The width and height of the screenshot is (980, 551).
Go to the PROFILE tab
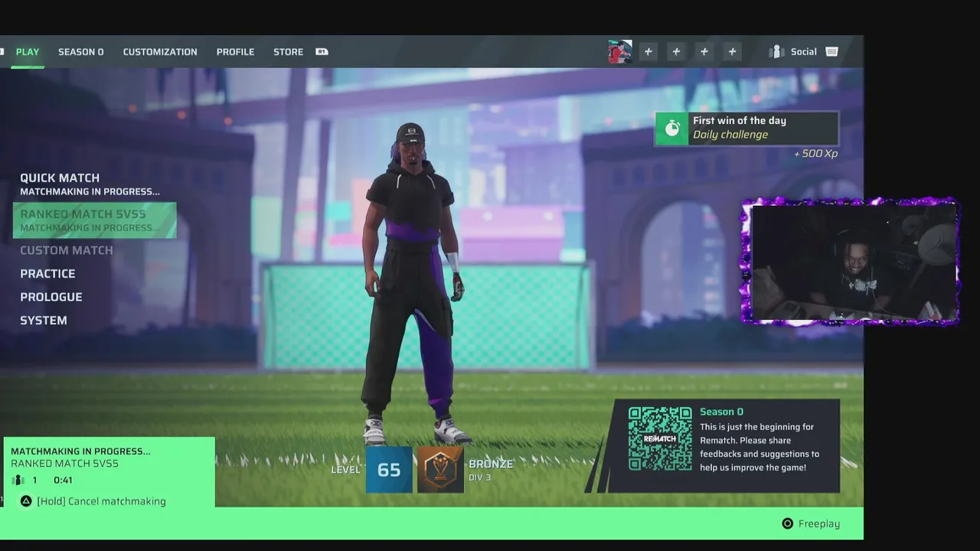(235, 52)
